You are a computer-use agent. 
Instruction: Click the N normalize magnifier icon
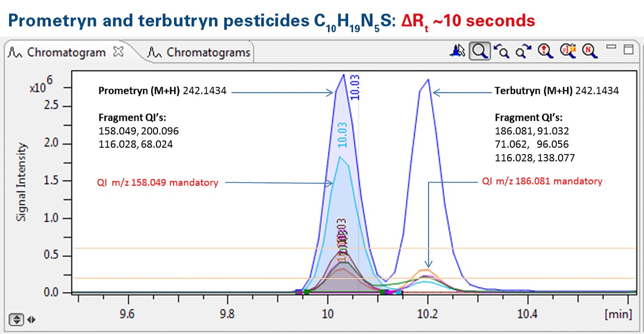(589, 51)
